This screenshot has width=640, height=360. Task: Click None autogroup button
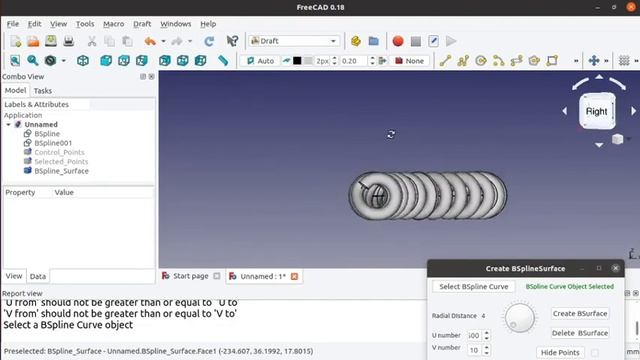click(x=409, y=61)
